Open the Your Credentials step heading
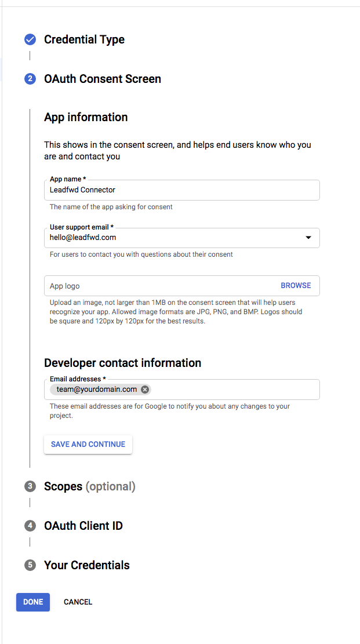 (x=87, y=565)
